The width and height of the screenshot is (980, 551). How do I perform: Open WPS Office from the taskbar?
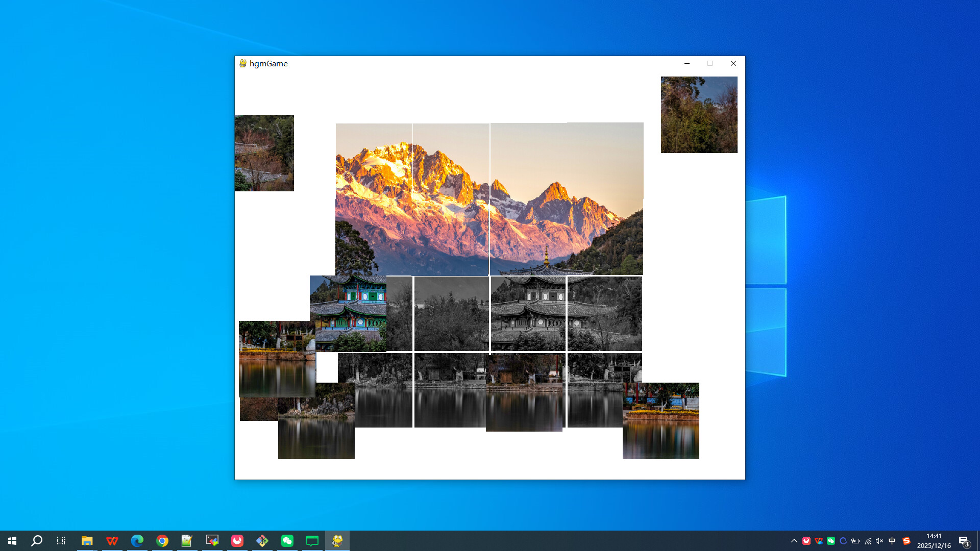click(112, 540)
